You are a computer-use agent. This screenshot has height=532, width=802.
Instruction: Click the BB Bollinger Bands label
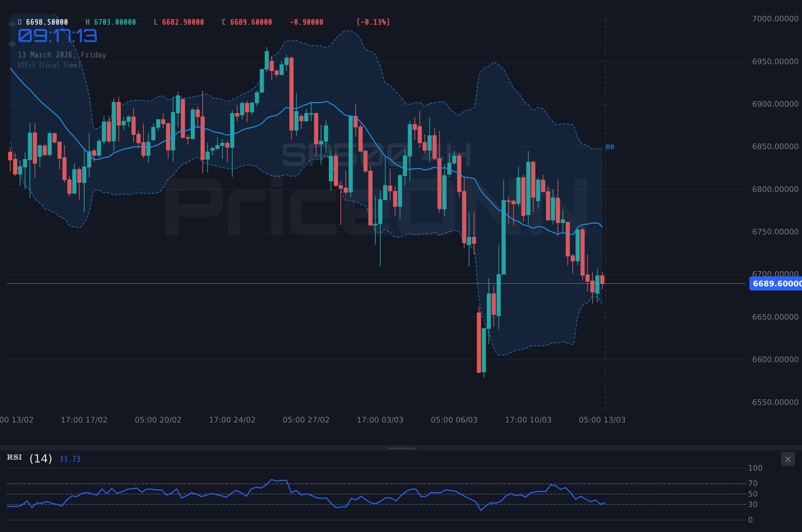(610, 147)
